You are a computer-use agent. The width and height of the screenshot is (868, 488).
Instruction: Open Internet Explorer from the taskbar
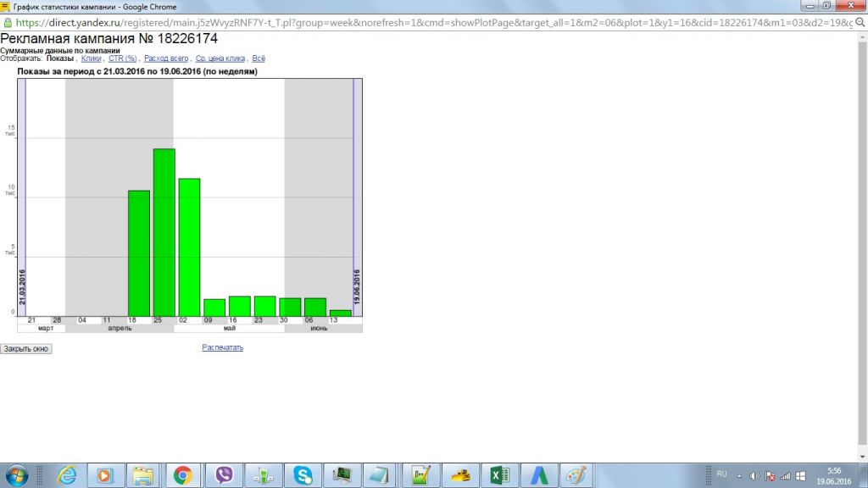tap(67, 475)
